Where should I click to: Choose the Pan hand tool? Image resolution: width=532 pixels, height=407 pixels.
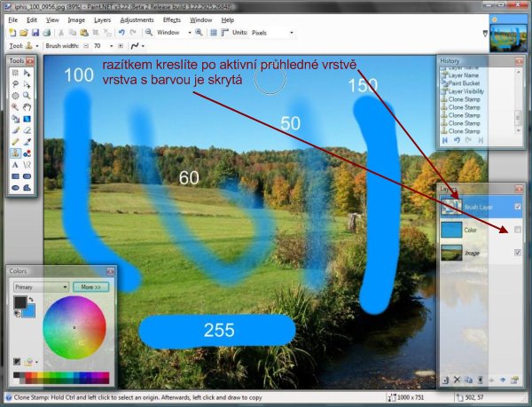point(28,106)
